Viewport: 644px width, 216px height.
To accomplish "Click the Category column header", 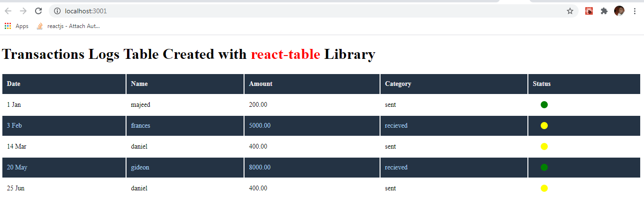I will pyautogui.click(x=454, y=84).
